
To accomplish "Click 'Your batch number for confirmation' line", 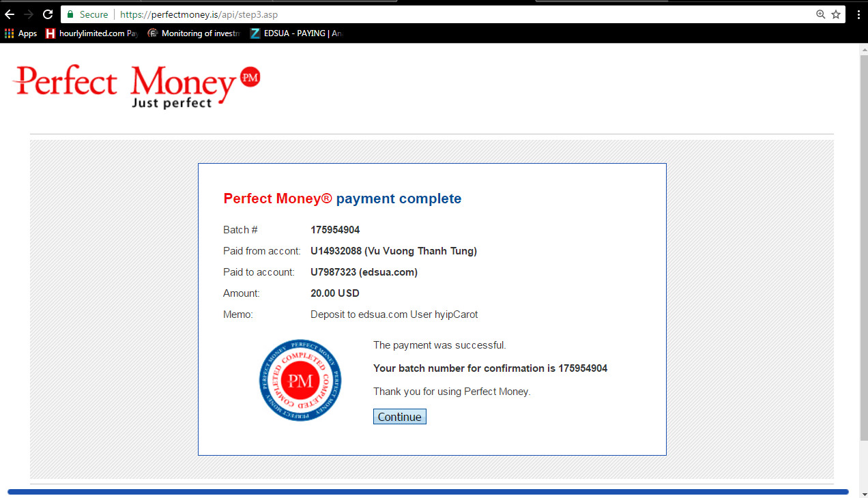I will (490, 368).
